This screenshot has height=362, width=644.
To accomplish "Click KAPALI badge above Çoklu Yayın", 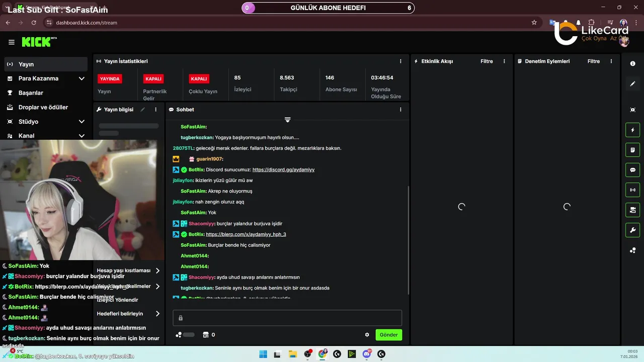I will pyautogui.click(x=199, y=79).
